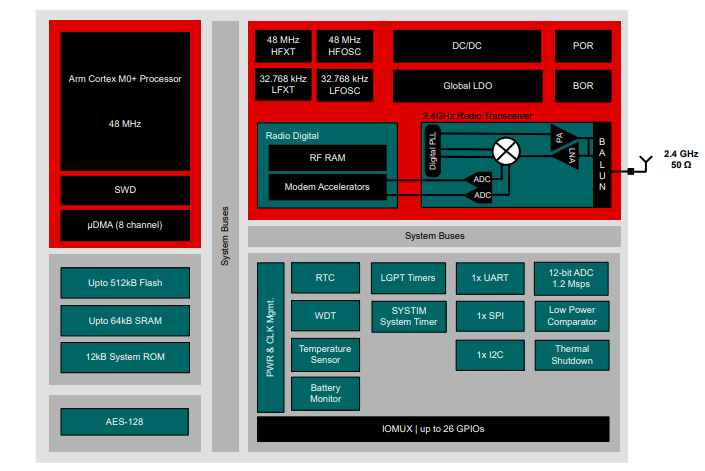
Task: Click the mixer circle symbol
Action: coord(506,151)
